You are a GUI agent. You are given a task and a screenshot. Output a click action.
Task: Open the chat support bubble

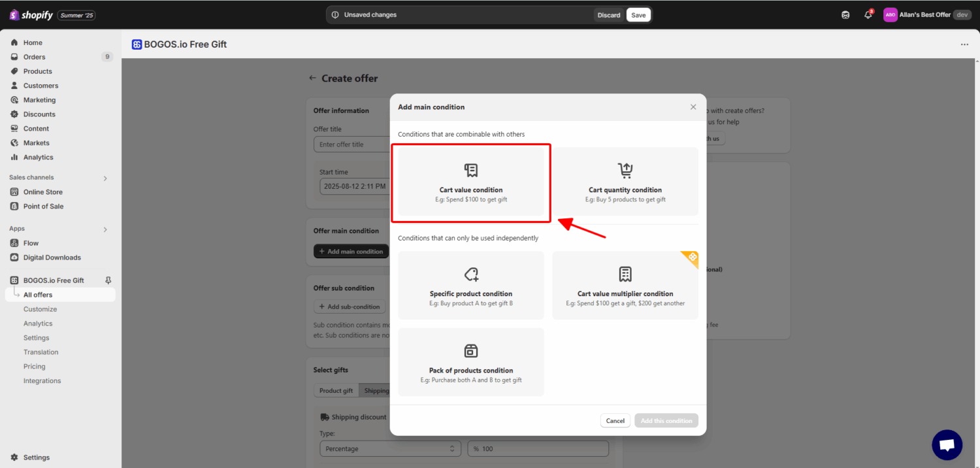click(x=947, y=445)
